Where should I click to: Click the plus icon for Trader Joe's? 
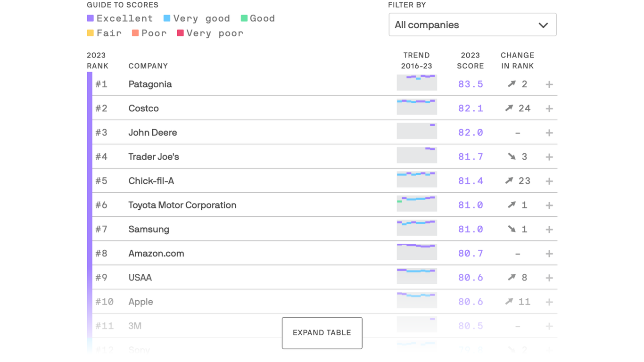tap(549, 157)
